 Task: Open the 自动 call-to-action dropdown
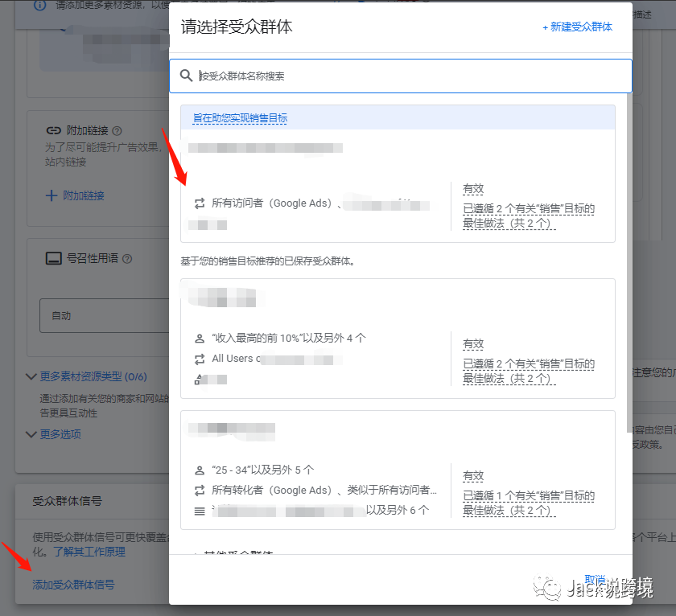point(105,316)
